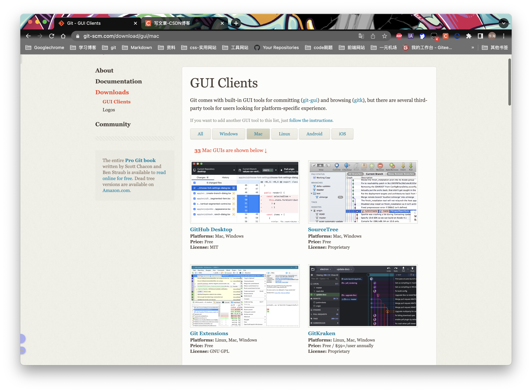Filter GUI clients by Android

[x=314, y=134]
